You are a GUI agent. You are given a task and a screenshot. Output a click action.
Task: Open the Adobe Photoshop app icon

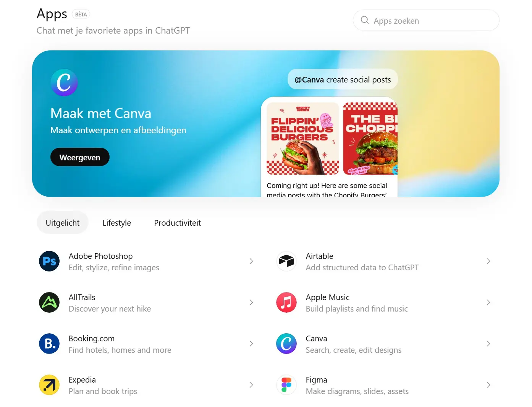tap(49, 261)
